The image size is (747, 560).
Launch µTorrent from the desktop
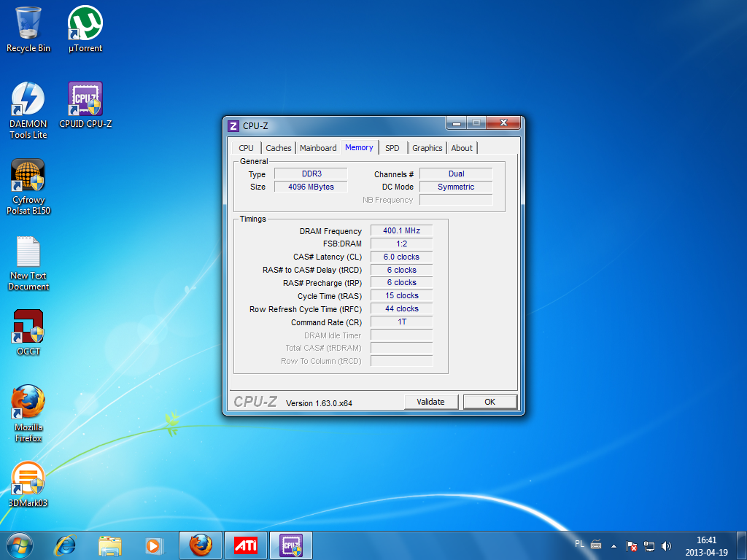click(85, 24)
